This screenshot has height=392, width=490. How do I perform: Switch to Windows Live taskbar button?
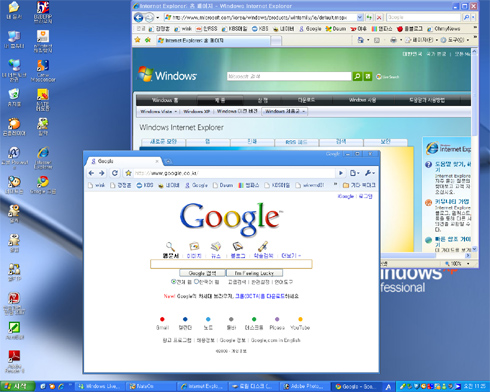coord(100,386)
